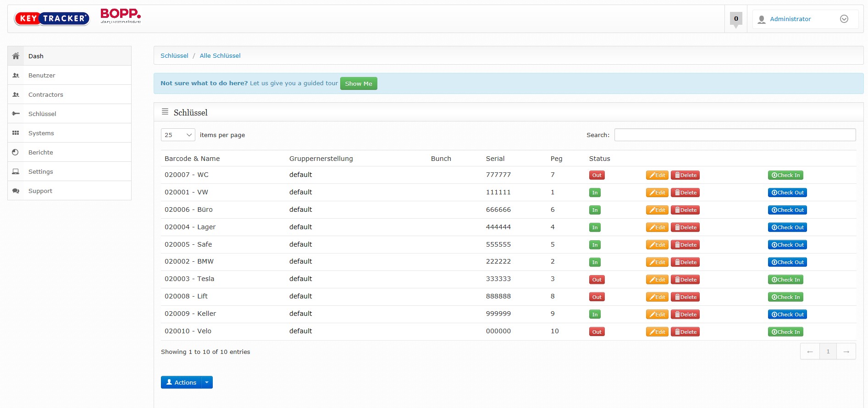Edit key 020002 - BMW
This screenshot has width=868, height=408.
pos(657,262)
